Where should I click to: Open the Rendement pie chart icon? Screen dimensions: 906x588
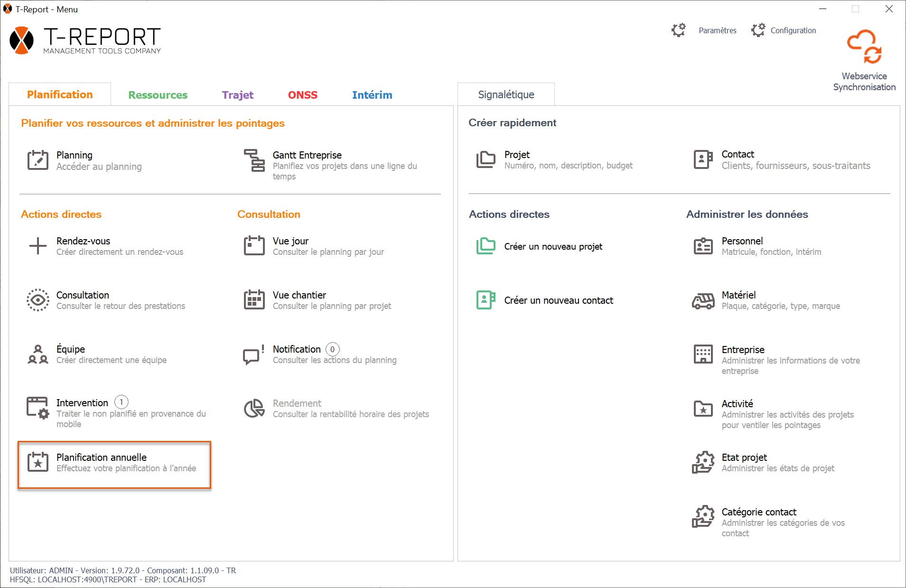tap(254, 408)
